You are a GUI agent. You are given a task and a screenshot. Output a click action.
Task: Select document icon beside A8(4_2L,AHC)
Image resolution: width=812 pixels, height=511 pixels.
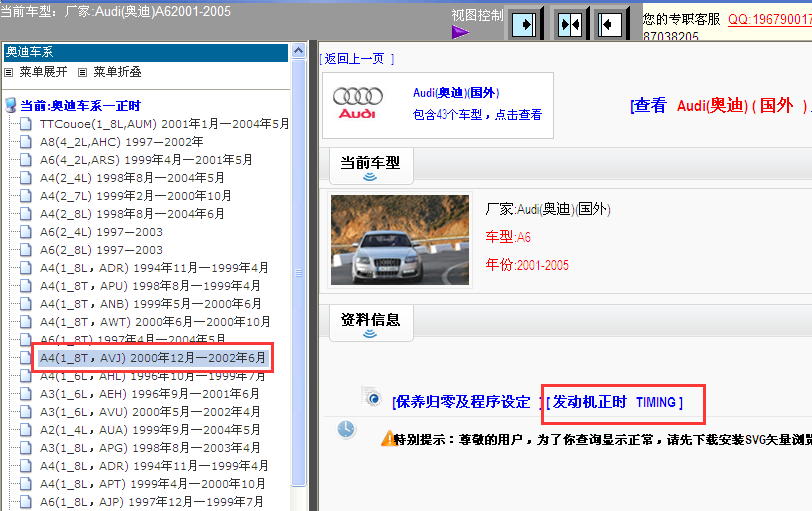click(x=25, y=142)
